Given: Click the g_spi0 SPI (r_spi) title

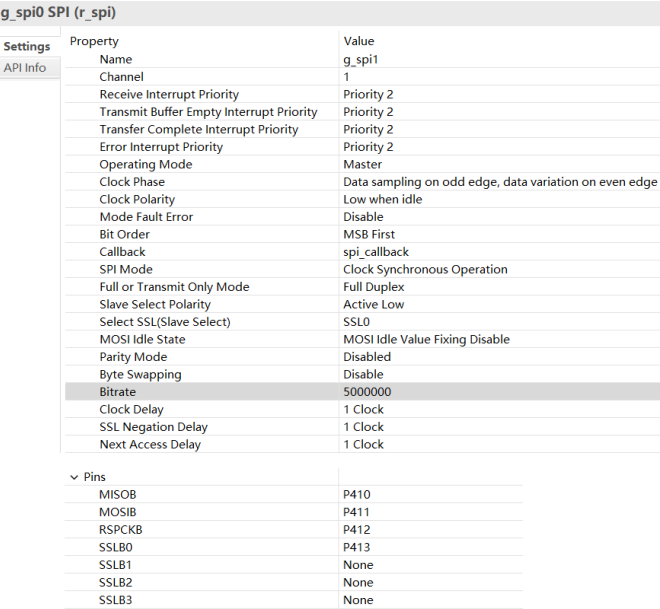Looking at the screenshot, I should [58, 12].
